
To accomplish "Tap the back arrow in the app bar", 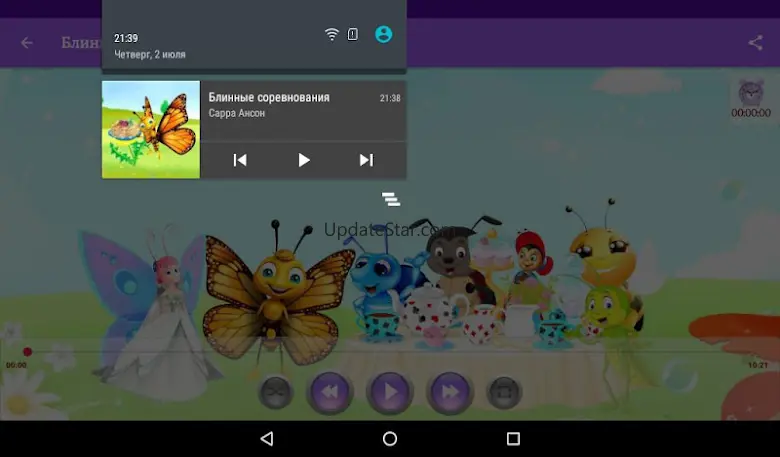I will pos(27,43).
